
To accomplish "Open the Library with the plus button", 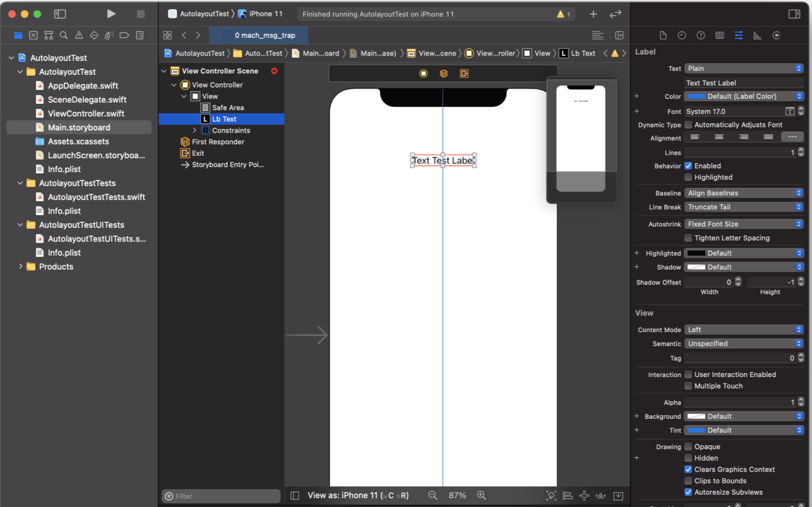I will pos(593,14).
